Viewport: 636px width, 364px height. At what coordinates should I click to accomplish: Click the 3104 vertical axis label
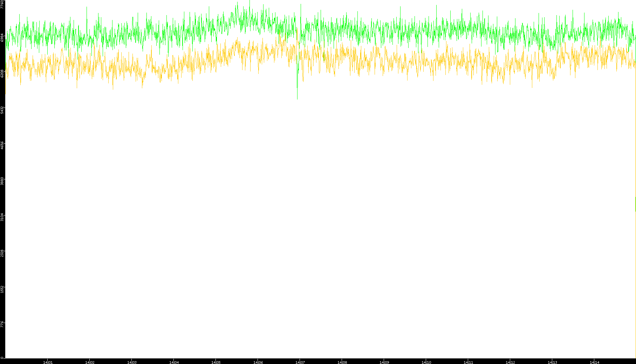(2, 217)
